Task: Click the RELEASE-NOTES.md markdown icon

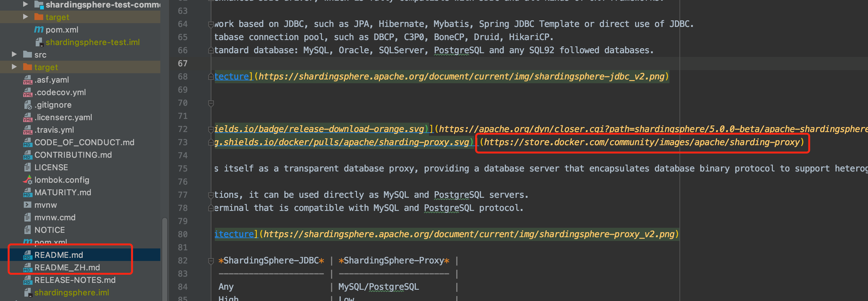Action: click(x=28, y=280)
